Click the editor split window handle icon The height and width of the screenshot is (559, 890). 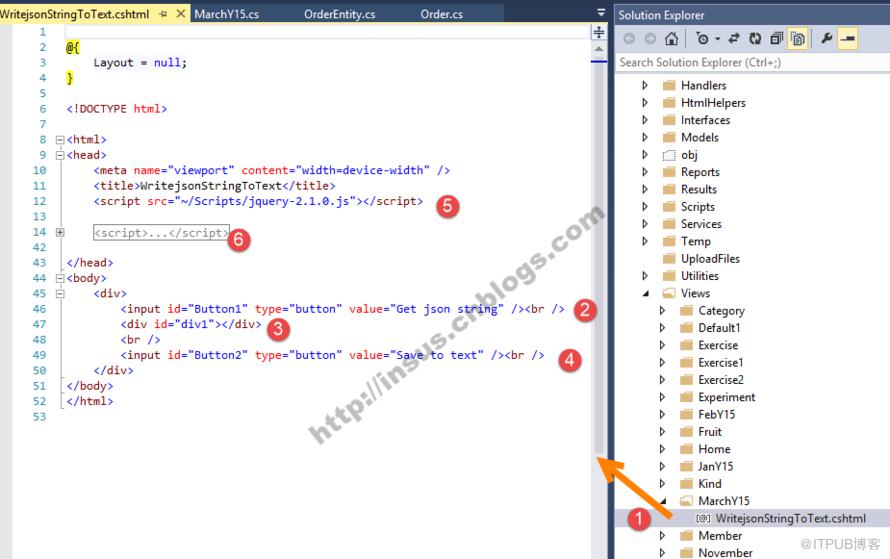pos(599,32)
